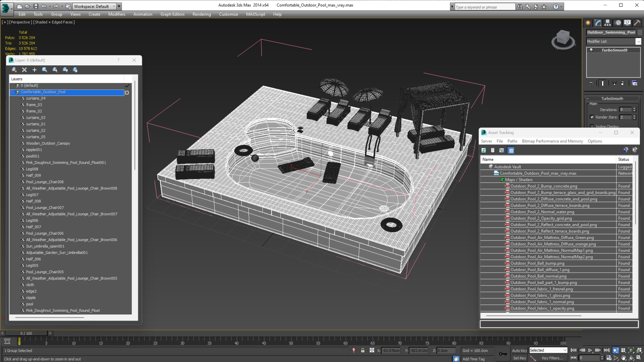Click the time slider 0 / 100 handle
Viewport: 644px width, 362px height.
tap(26, 333)
